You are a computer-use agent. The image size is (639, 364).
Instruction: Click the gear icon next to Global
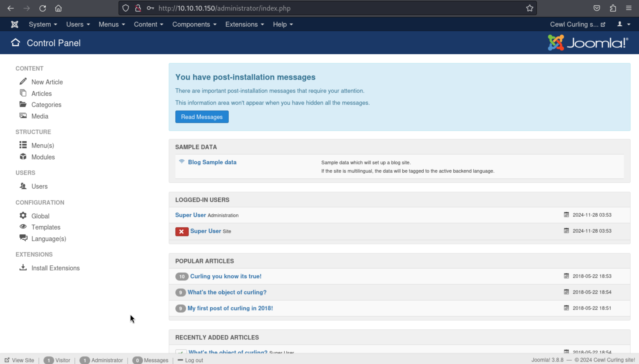coord(23,216)
